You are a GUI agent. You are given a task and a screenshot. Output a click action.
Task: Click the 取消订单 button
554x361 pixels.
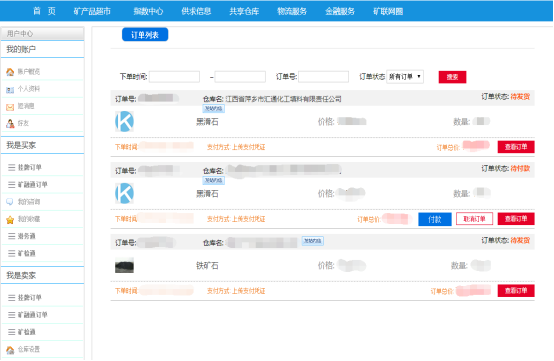point(474,219)
